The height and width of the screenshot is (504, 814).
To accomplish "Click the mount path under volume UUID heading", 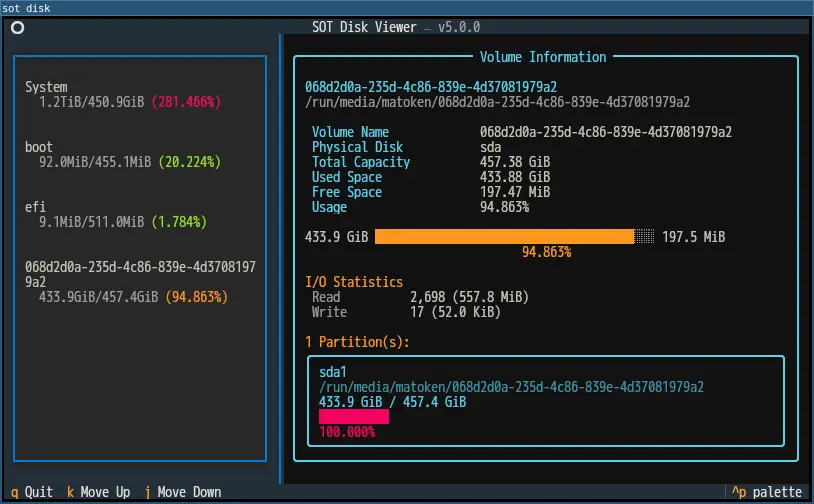I will [497, 102].
